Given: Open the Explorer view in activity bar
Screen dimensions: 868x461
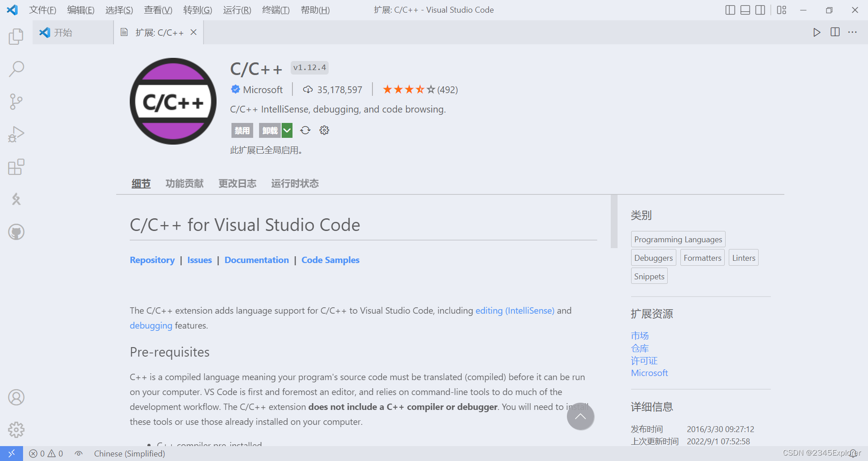Looking at the screenshot, I should [x=16, y=36].
